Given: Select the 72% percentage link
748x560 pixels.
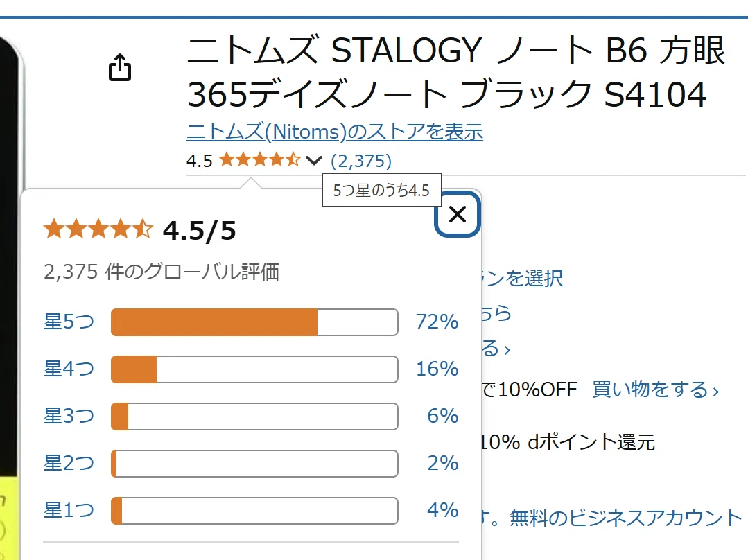Looking at the screenshot, I should 437,322.
